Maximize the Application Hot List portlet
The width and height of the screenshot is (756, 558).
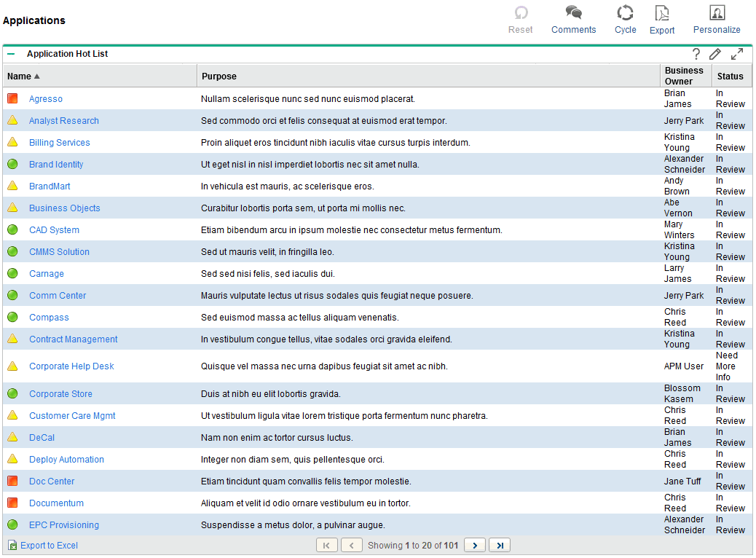[x=737, y=54]
